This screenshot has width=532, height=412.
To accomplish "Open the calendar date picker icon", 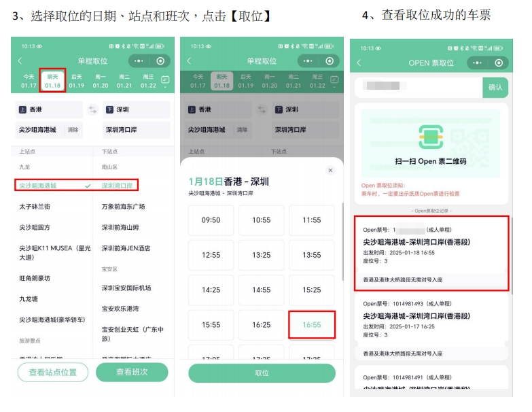I will (x=165, y=80).
